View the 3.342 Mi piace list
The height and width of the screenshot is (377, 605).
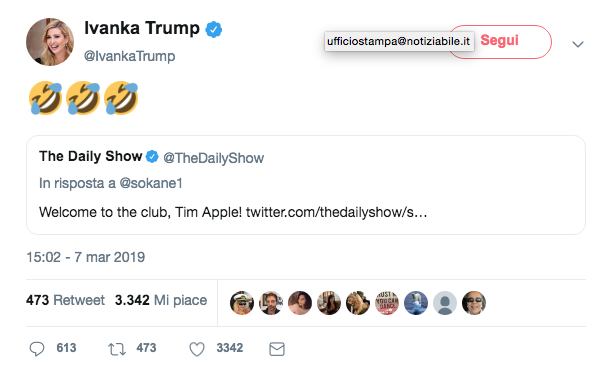(161, 300)
